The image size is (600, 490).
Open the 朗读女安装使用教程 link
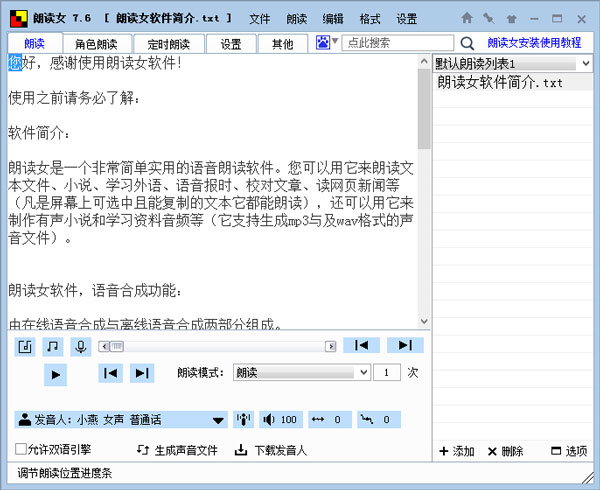pyautogui.click(x=534, y=43)
